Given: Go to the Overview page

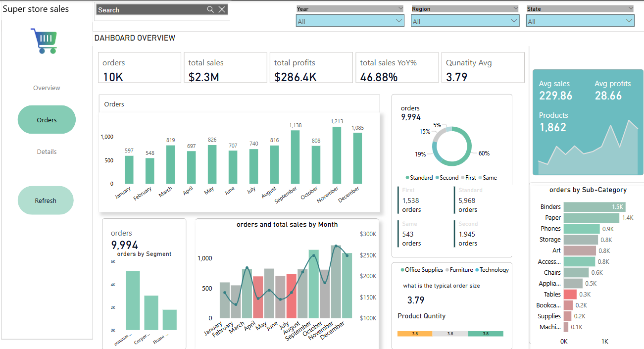Looking at the screenshot, I should tap(47, 88).
